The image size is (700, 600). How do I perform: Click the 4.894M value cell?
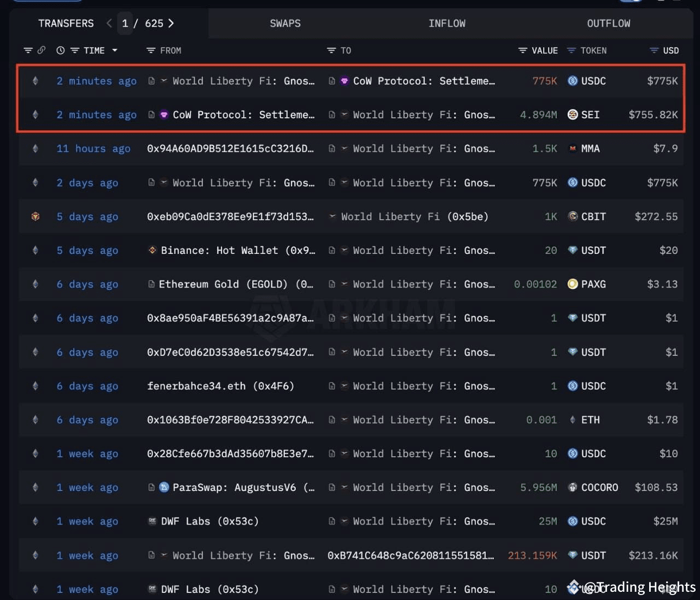[539, 115]
